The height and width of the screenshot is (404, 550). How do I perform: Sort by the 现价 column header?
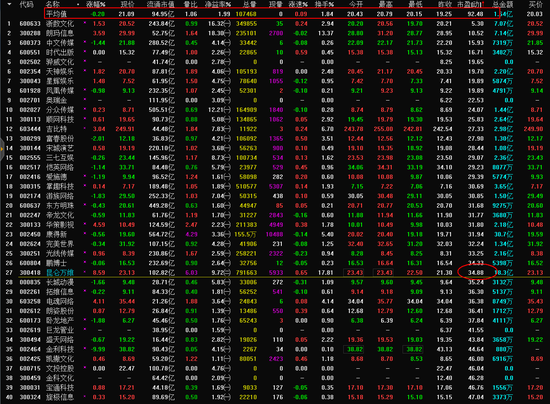click(x=128, y=4)
